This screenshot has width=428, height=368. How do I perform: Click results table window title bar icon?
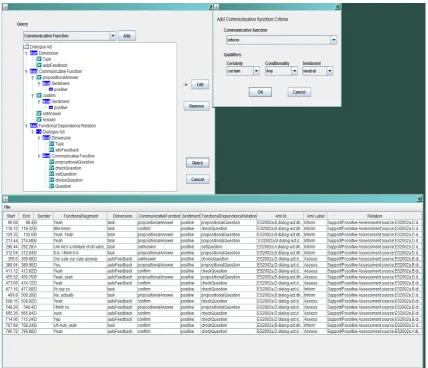[x=6, y=199]
